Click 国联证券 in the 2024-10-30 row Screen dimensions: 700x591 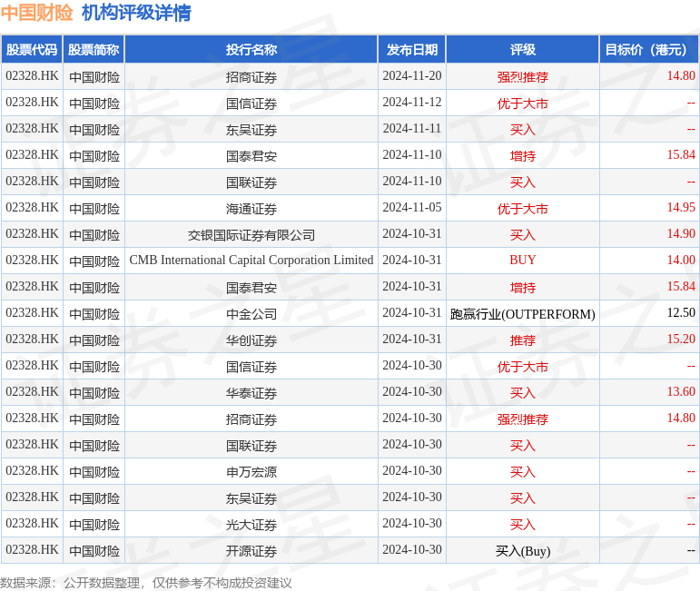[251, 446]
